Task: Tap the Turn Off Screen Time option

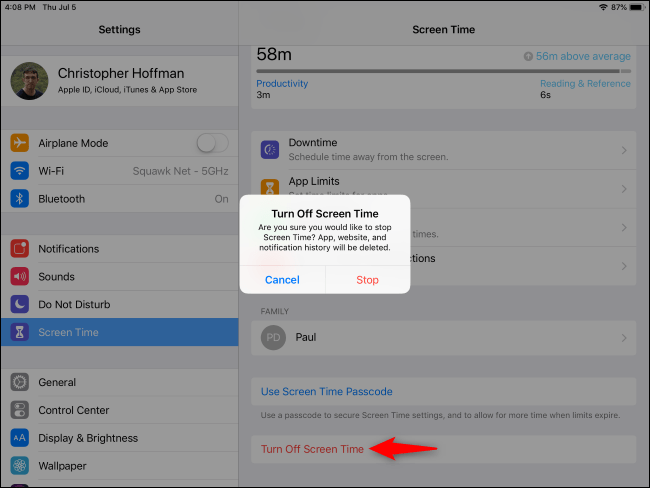Action: [x=312, y=449]
